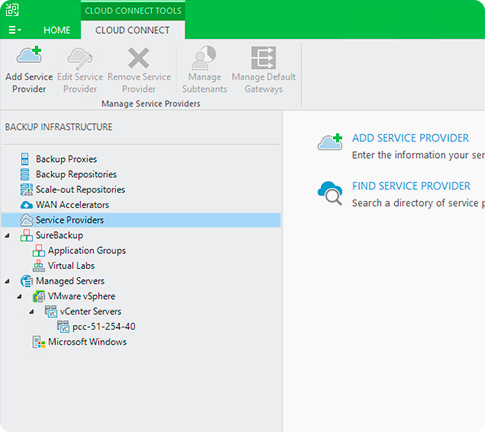The image size is (485, 432).
Task: Click the Remove Service Provider X icon
Action: 139,58
